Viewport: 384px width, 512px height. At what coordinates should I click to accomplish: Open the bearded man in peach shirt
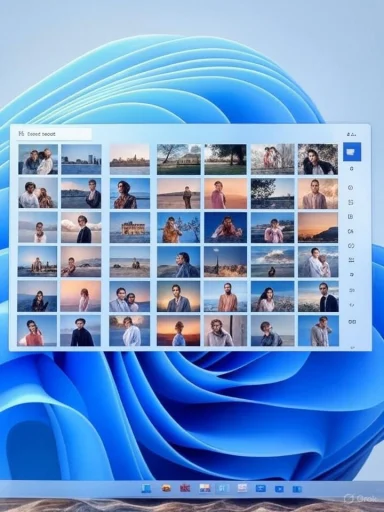tap(225, 296)
